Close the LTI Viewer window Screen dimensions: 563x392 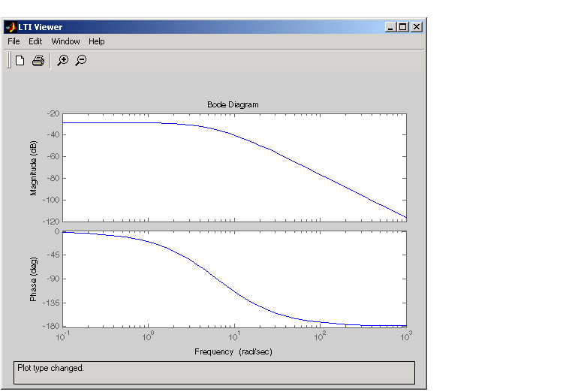(x=417, y=27)
